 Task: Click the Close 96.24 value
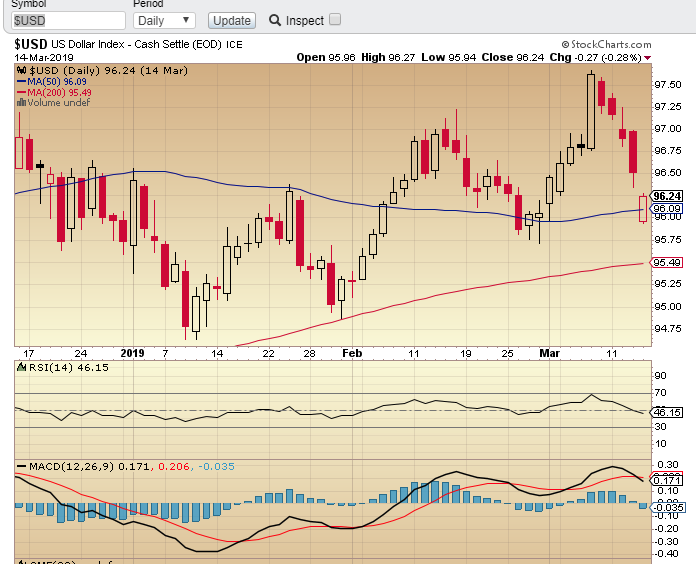(x=513, y=58)
